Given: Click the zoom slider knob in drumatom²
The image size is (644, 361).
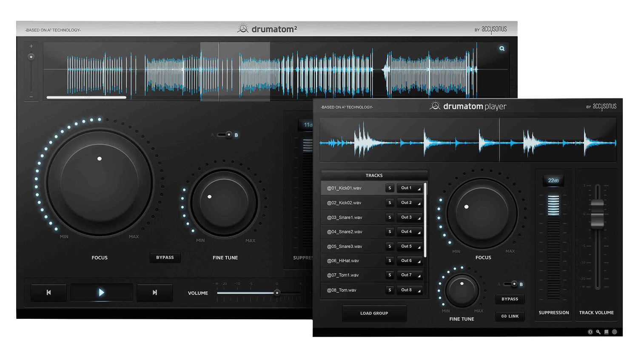Looking at the screenshot, I should (x=31, y=57).
